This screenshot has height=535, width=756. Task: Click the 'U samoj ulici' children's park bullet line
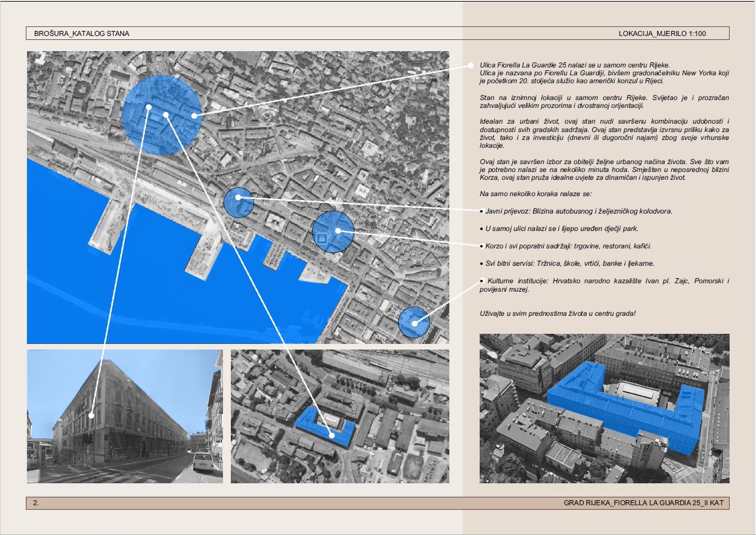point(562,229)
